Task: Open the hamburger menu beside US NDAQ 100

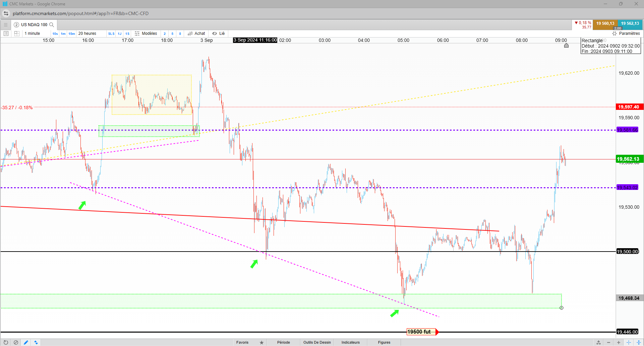Action: click(x=5, y=25)
